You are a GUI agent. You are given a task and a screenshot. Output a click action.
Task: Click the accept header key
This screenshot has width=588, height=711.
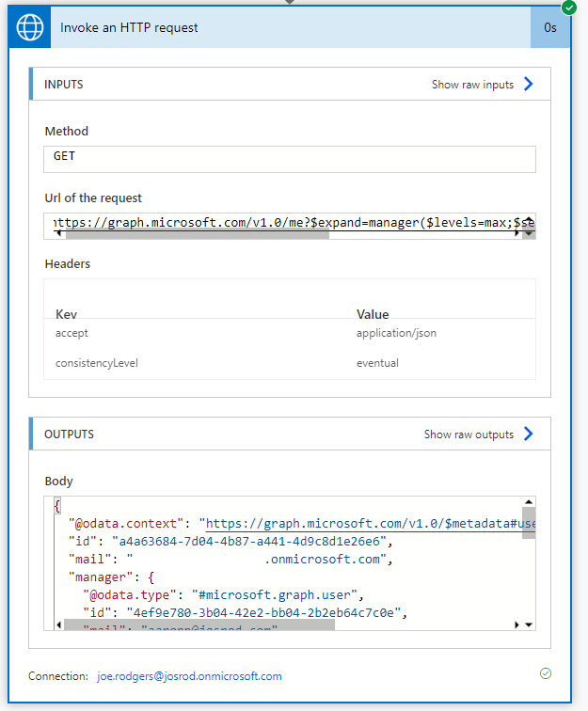pyautogui.click(x=72, y=333)
